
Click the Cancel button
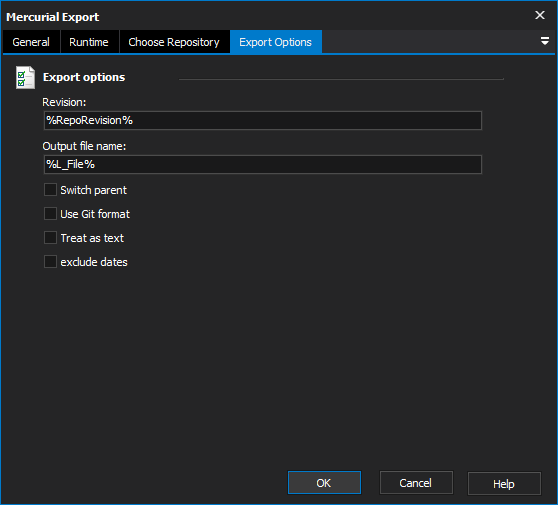[416, 483]
